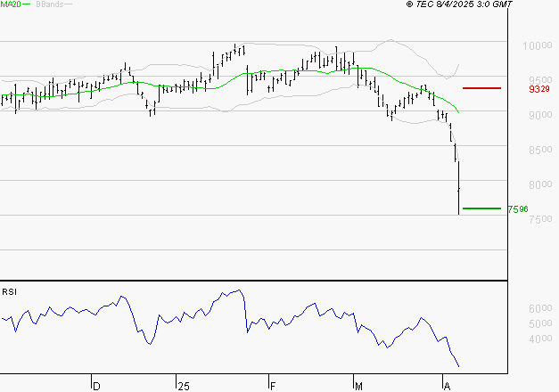559x392 pixels.
Task: Click the 7500 price axis label
Action: (540, 219)
